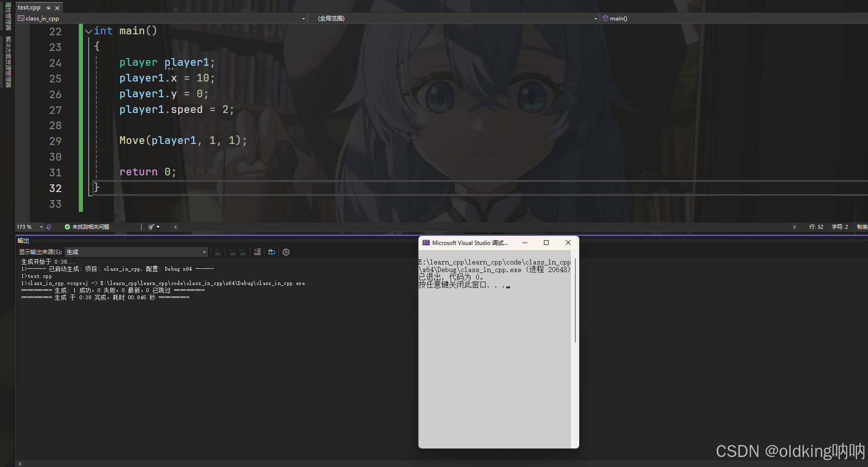The image size is (868, 467).
Task: Close the debug console window
Action: tap(568, 243)
